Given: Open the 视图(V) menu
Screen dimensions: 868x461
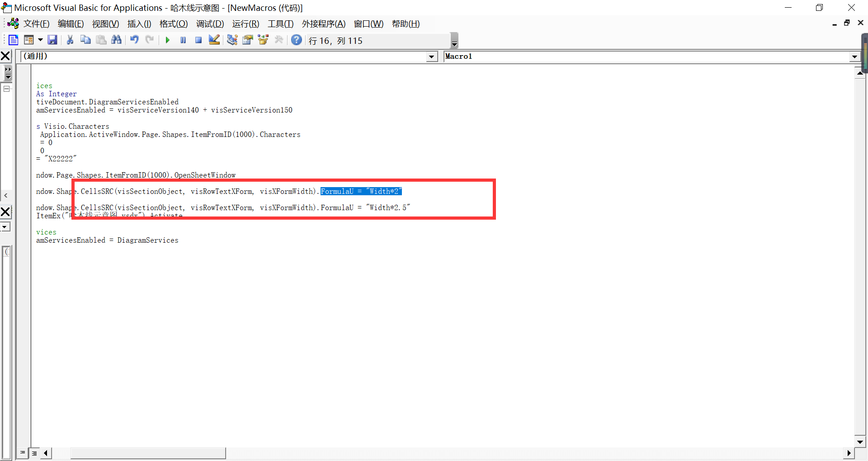Looking at the screenshot, I should 106,24.
